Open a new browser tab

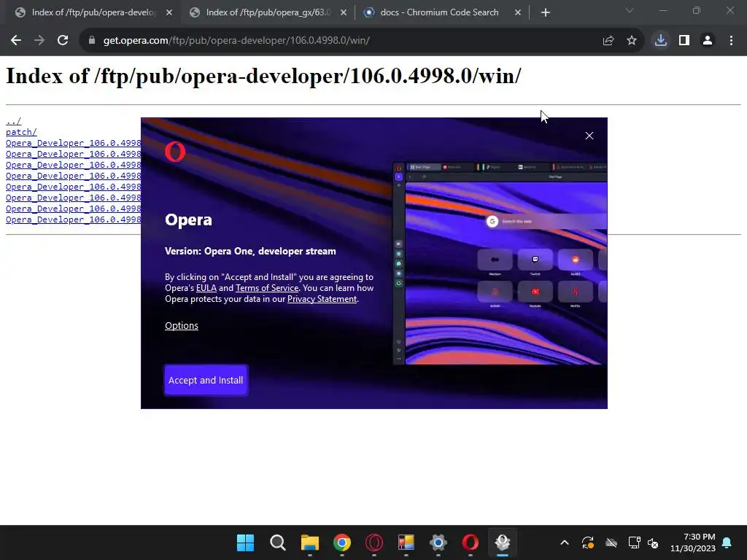(x=546, y=13)
